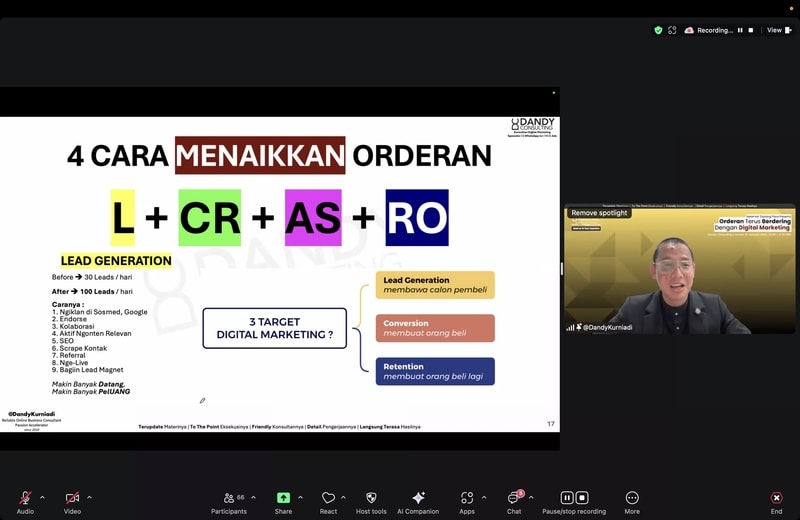Click Remove spotlight on speaker video

tap(599, 213)
